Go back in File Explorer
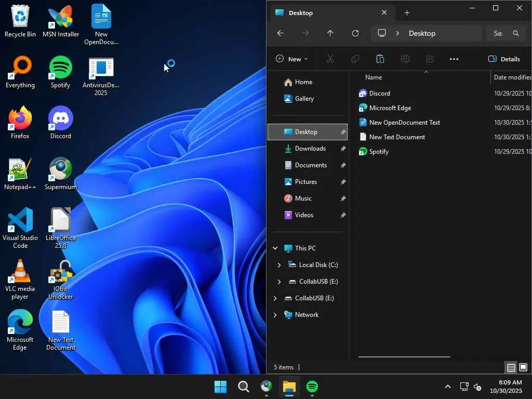This screenshot has height=399, width=532. 281,33
